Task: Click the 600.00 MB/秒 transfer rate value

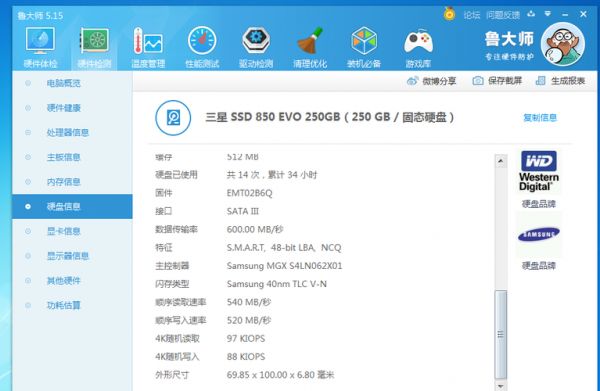Action: [255, 230]
